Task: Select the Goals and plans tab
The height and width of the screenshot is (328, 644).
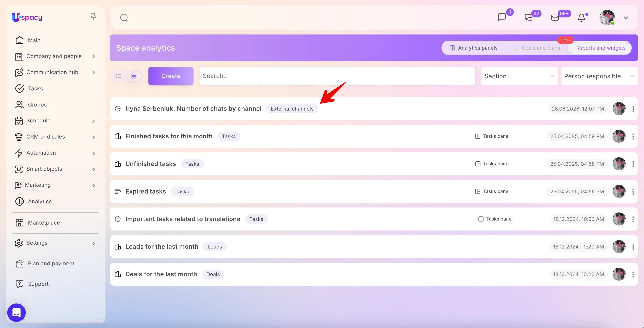Action: (536, 48)
